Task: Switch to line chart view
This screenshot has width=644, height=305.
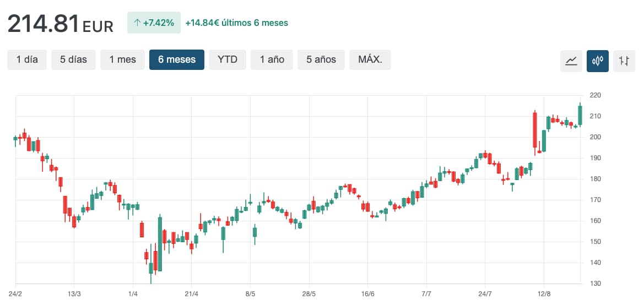Action: [571, 61]
